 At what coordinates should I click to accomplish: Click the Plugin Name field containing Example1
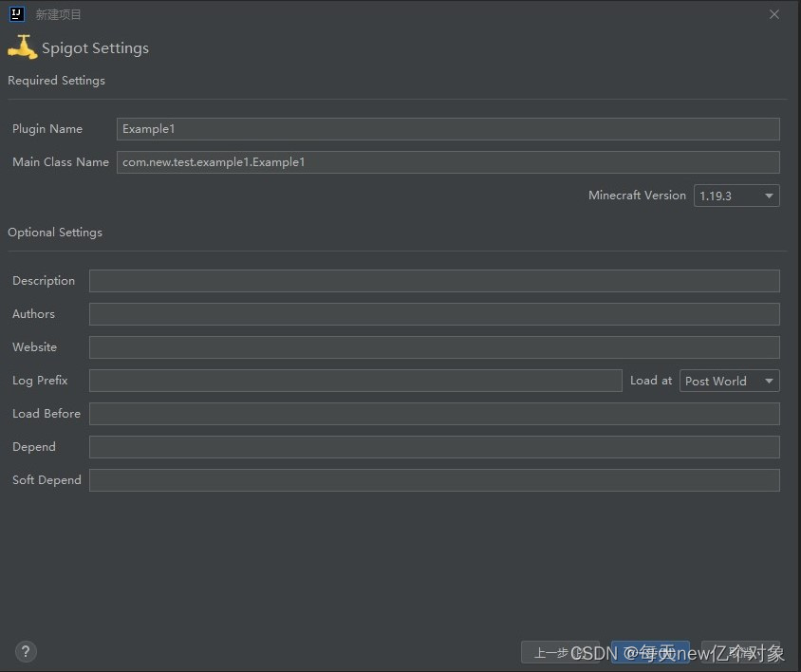point(448,129)
